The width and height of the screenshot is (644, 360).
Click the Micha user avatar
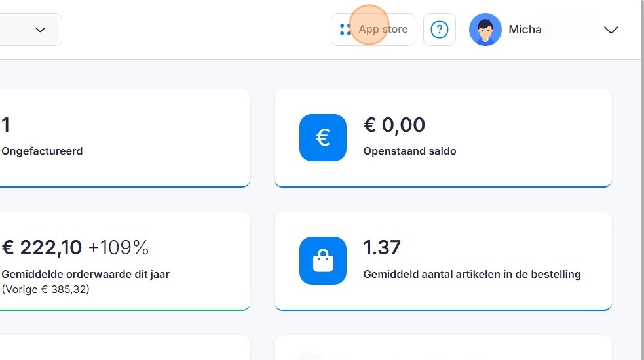pyautogui.click(x=485, y=30)
